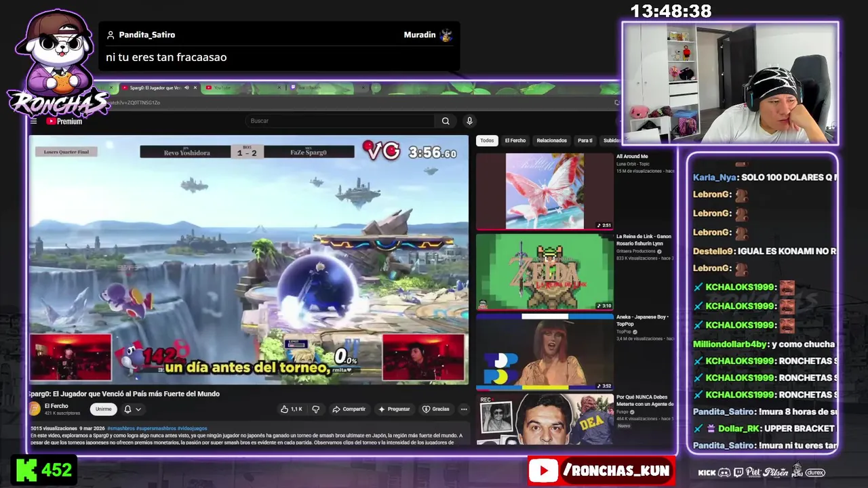Click the Gracias thanks button
This screenshot has height=488, width=868.
tap(436, 409)
